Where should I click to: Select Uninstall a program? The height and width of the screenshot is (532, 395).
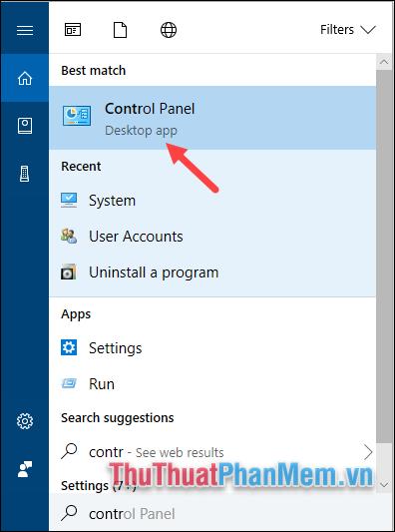point(212,272)
